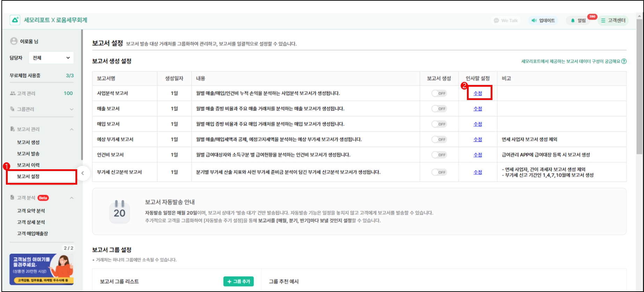The height and width of the screenshot is (292, 644).
Task: Collapse sidebar with the arrow handle
Action: pyautogui.click(x=83, y=173)
